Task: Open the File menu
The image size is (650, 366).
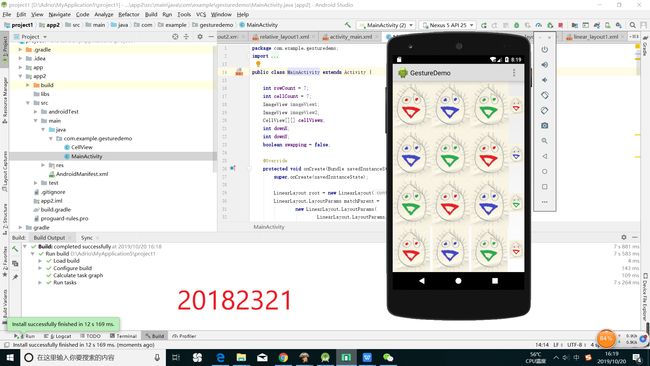Action: (x=7, y=14)
